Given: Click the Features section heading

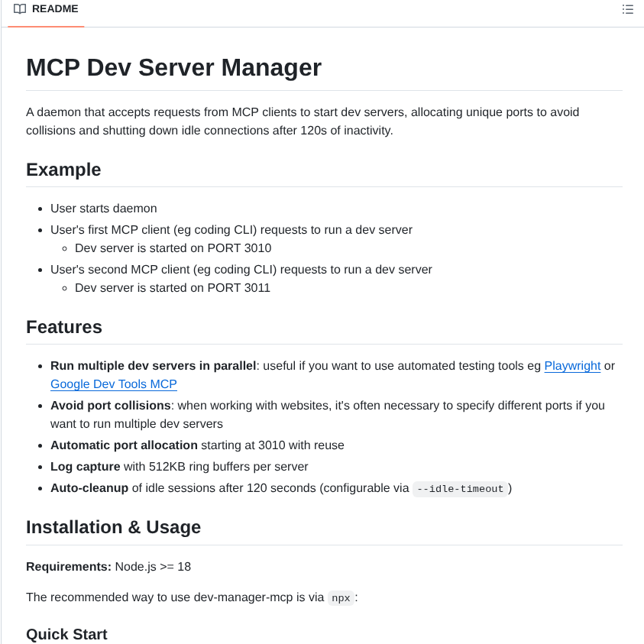Looking at the screenshot, I should point(64,327).
